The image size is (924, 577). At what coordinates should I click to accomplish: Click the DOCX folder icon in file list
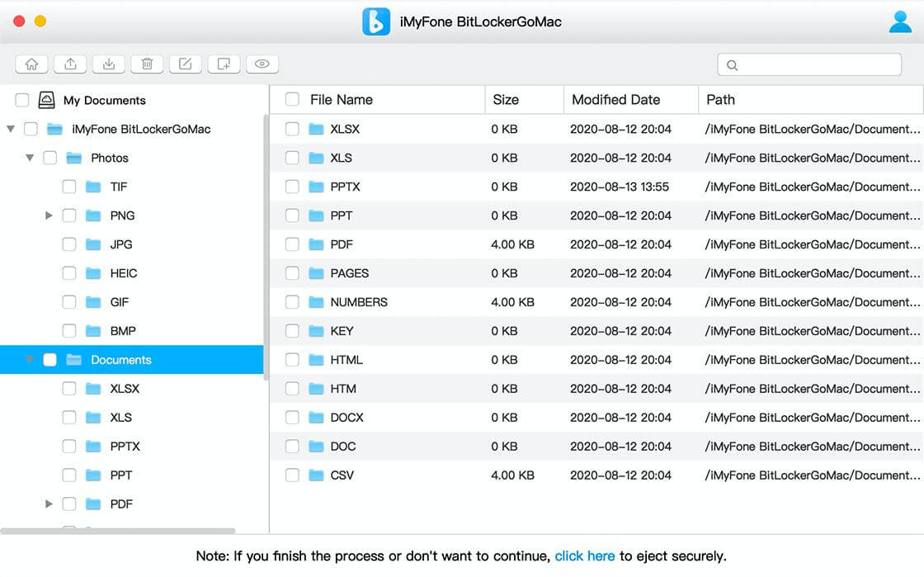317,418
